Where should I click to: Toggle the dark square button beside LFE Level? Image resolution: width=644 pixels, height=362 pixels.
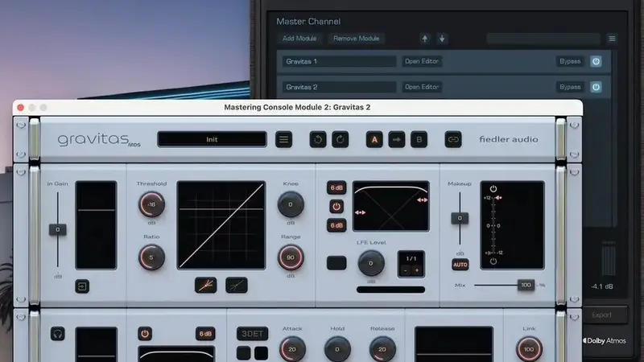click(336, 263)
